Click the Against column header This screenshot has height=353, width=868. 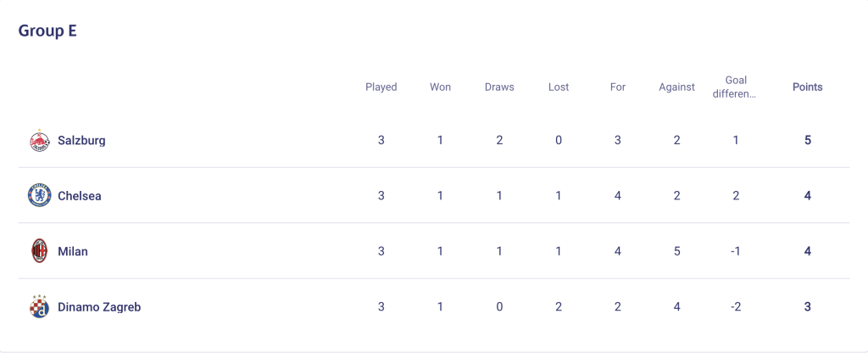point(677,87)
